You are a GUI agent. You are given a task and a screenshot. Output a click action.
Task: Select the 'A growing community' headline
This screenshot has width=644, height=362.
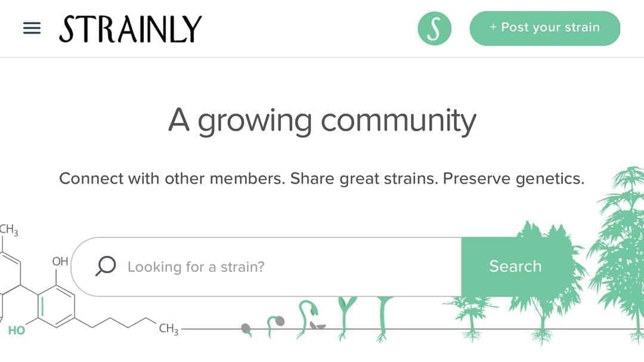click(x=322, y=119)
